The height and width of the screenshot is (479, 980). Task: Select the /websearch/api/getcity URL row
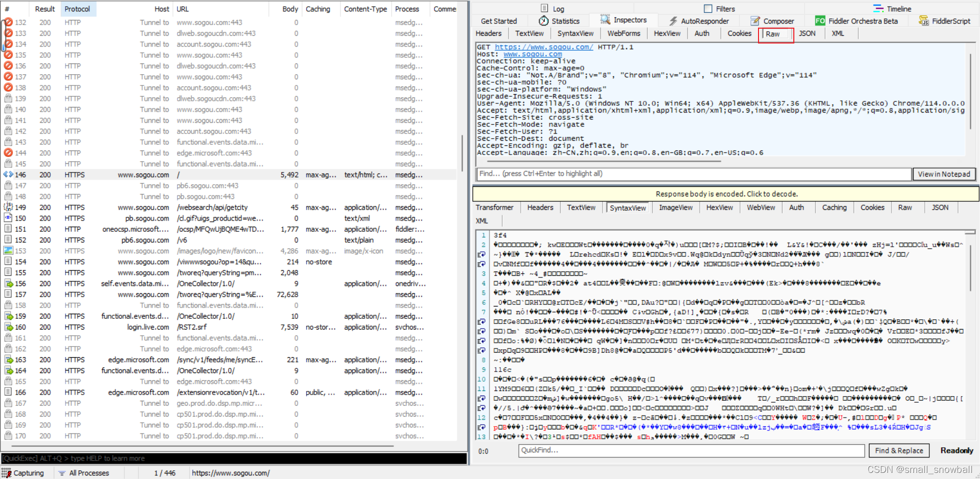coord(212,207)
